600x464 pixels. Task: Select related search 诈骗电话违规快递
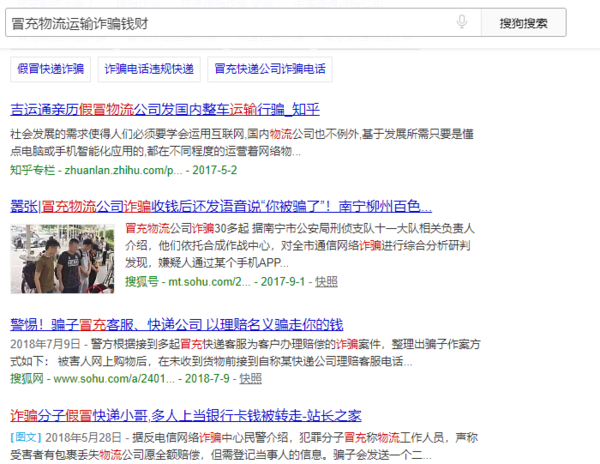149,69
